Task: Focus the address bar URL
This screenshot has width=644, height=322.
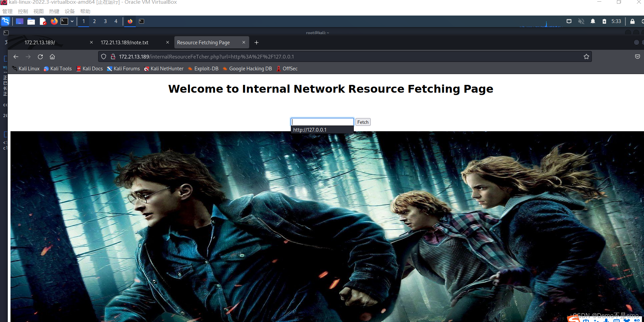Action: point(345,57)
